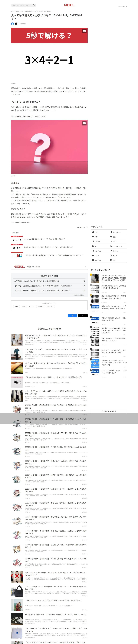
Task: Share article via X icon under title
Action: point(16,24)
